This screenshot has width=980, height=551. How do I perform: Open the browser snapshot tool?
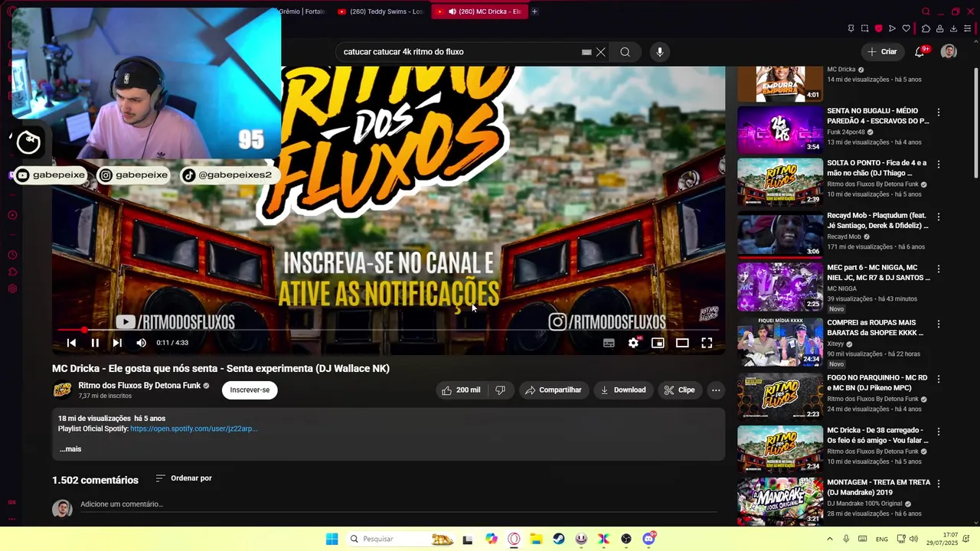coord(864,29)
